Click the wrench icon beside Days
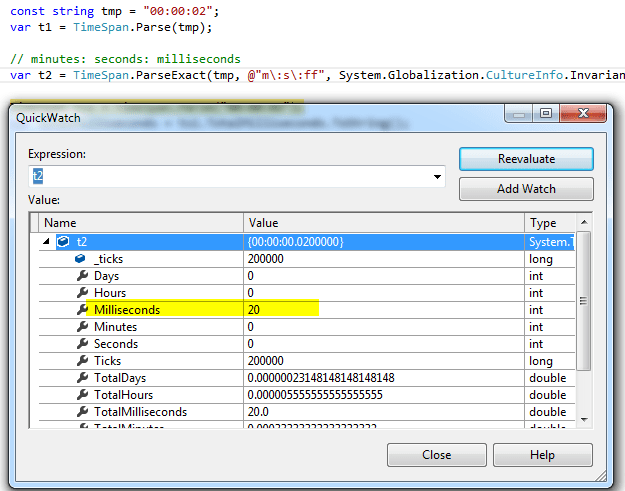The width and height of the screenshot is (625, 491). (x=82, y=275)
